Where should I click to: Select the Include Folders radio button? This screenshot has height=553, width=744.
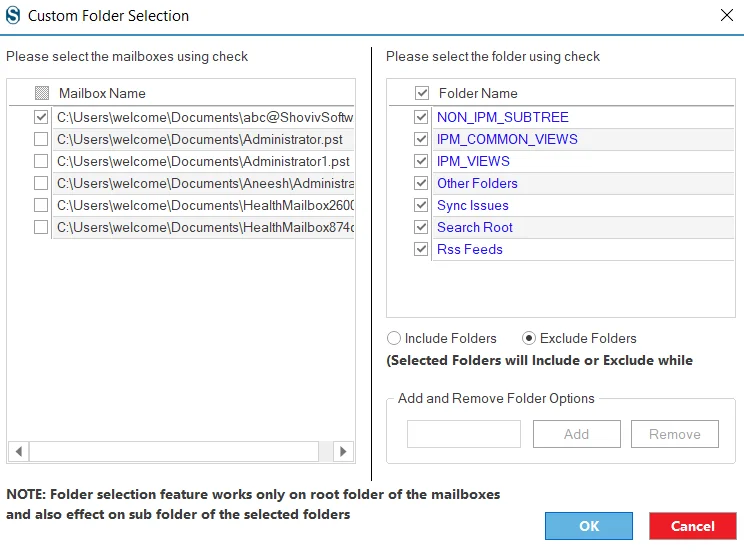[394, 338]
